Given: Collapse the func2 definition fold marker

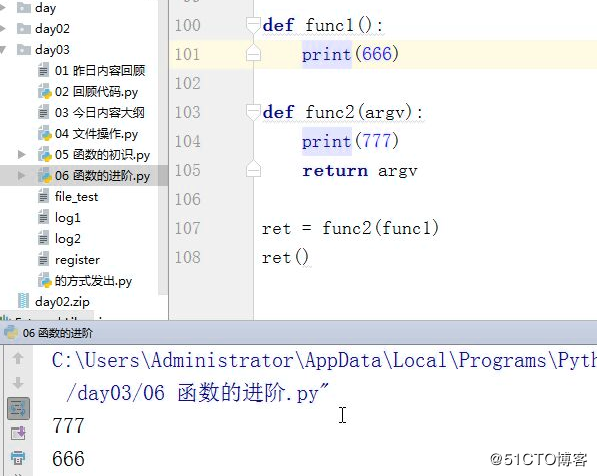Looking at the screenshot, I should (x=253, y=112).
